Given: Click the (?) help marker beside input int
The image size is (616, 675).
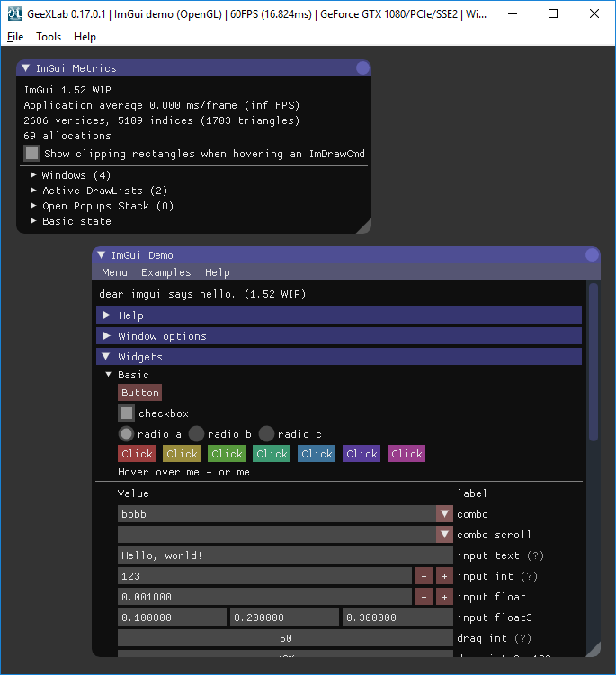Looking at the screenshot, I should pos(530,576).
